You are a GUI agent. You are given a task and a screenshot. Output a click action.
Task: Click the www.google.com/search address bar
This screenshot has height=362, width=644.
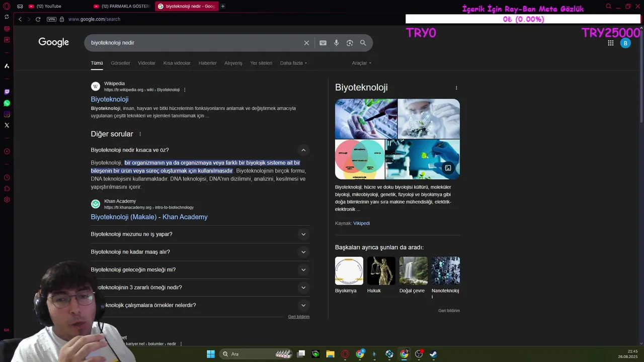point(94,19)
